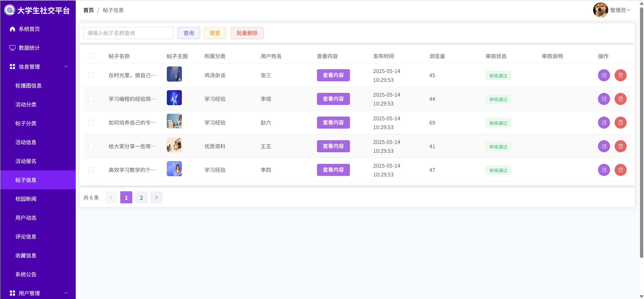The height and width of the screenshot is (299, 644).
Task: Check the row for 鸡汤杂谈 post
Action: click(x=91, y=75)
